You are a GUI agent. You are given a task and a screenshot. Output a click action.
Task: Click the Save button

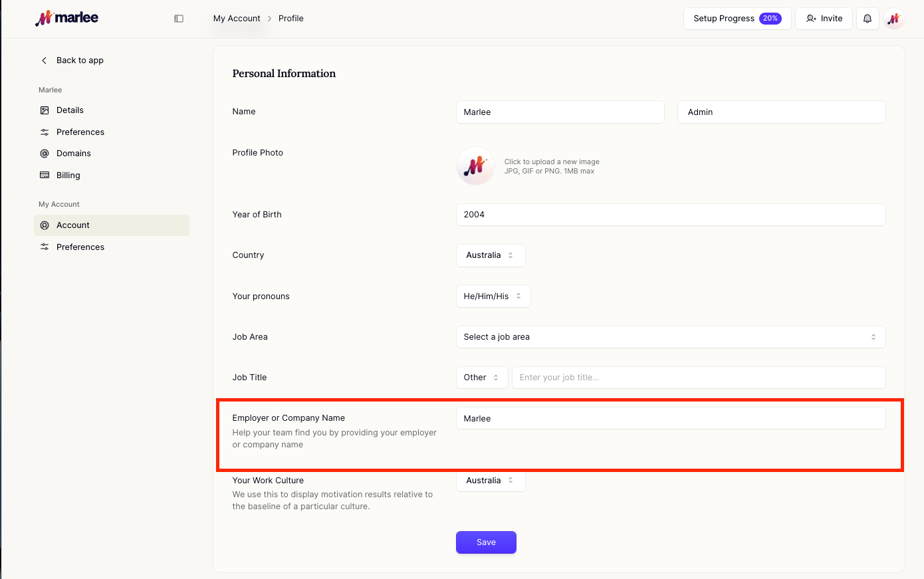coord(486,542)
